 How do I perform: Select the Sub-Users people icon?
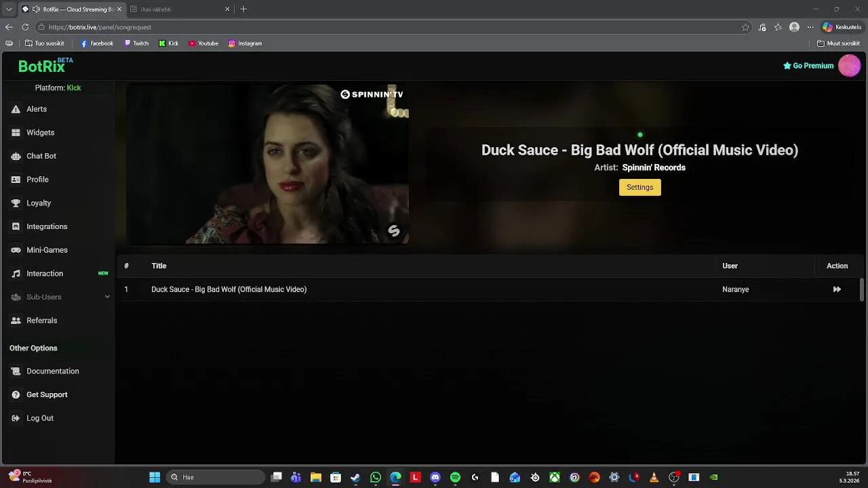(x=16, y=297)
